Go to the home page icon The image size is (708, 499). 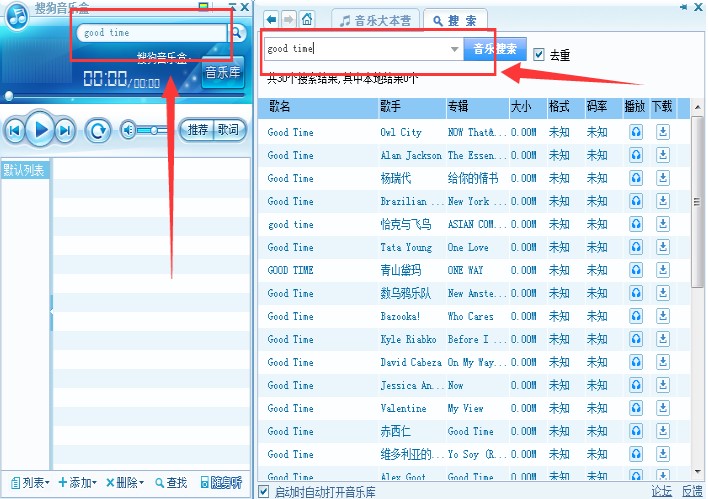307,19
